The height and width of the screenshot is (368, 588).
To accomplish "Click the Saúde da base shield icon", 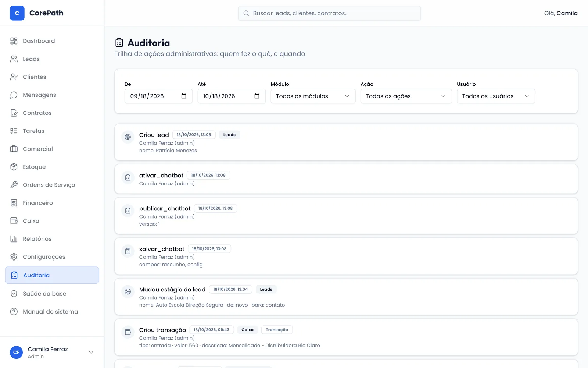I will point(14,294).
